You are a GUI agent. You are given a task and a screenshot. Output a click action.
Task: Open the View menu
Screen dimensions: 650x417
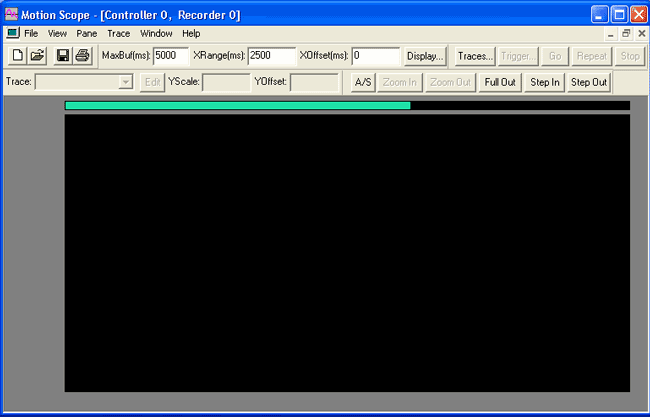click(x=57, y=34)
